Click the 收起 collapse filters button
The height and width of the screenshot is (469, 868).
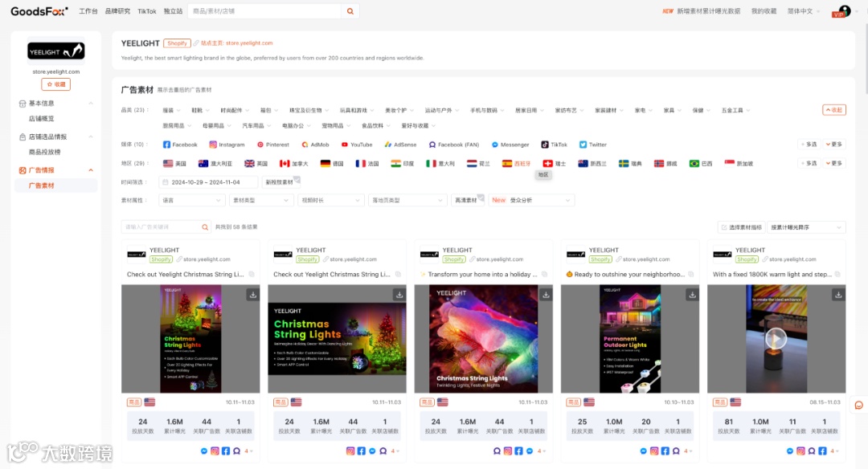[833, 110]
